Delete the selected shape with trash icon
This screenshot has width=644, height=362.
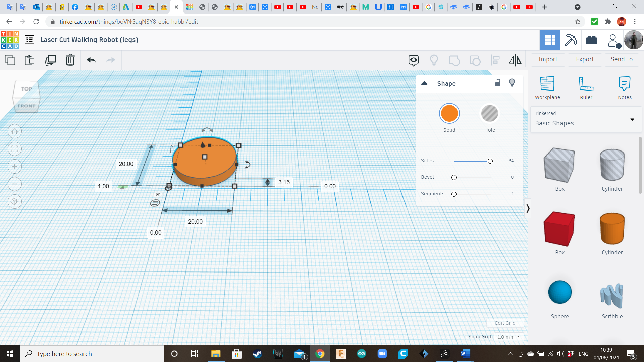pyautogui.click(x=70, y=60)
